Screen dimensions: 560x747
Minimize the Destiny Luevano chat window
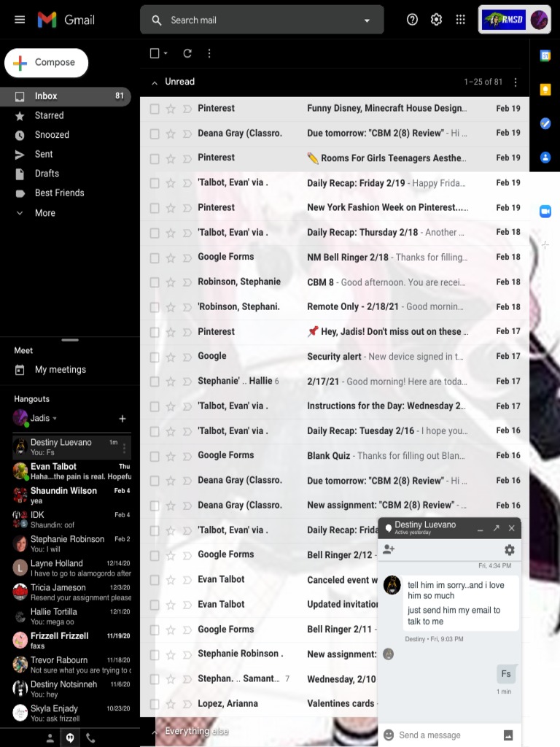(480, 528)
